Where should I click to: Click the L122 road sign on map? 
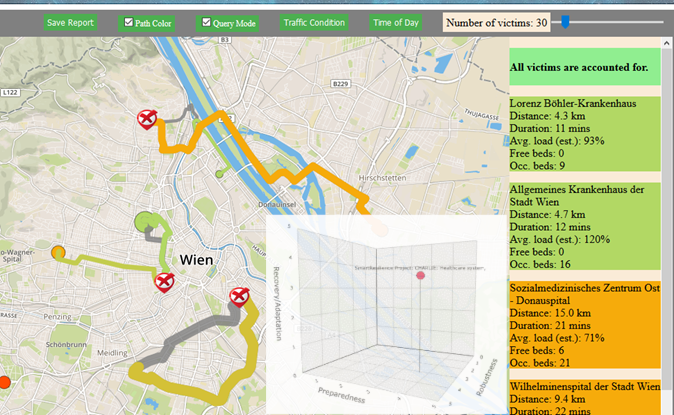click(x=10, y=92)
